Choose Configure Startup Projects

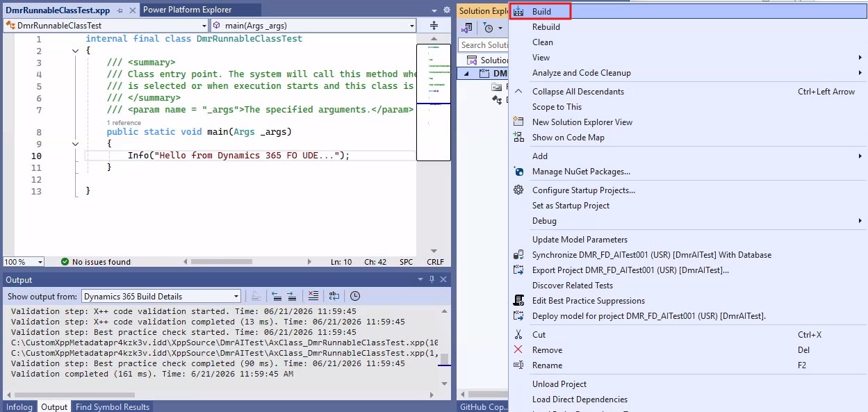(688, 190)
